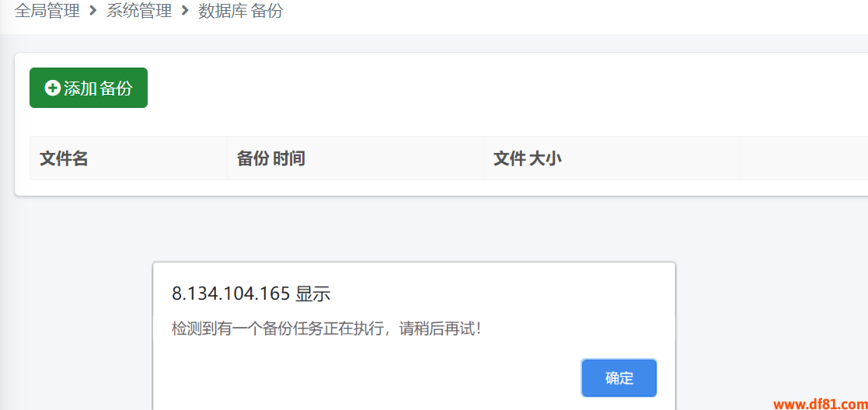Screen dimensions: 868x410
Task: Click the alert title 8.134.104.165 显示
Action: pyautogui.click(x=251, y=294)
